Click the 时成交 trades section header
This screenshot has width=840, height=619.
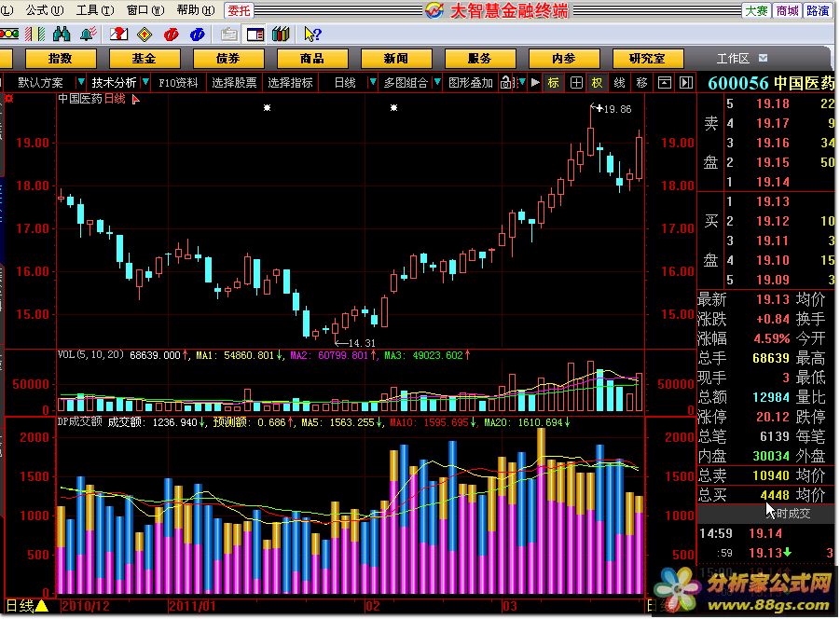point(791,514)
